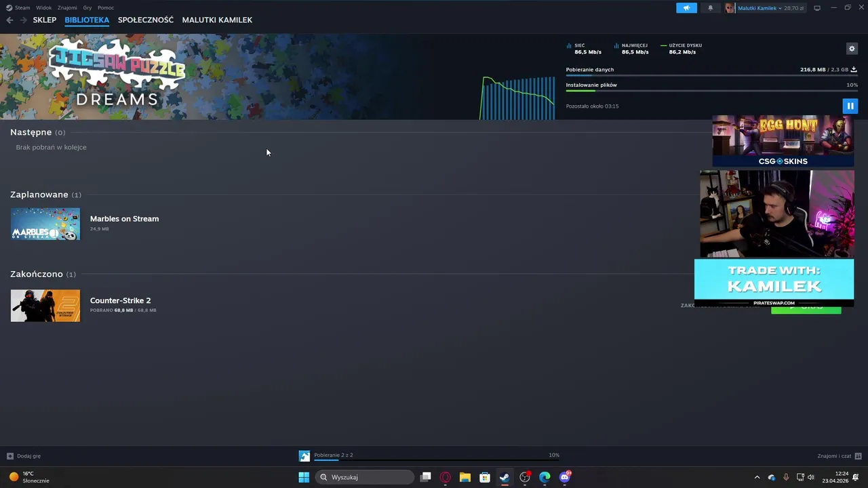Screen dimensions: 868x488
Task: Select the Marbles on Stream title
Action: coord(124,219)
